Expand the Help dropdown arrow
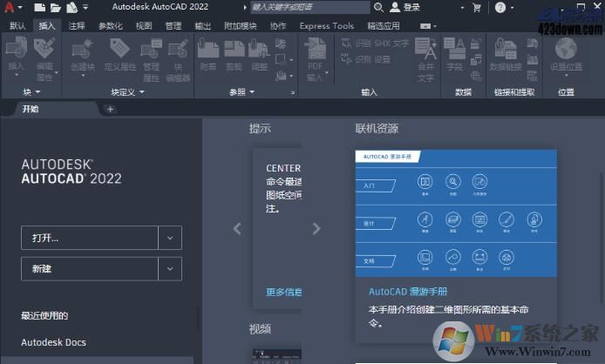This screenshot has width=605, height=364. click(x=512, y=8)
